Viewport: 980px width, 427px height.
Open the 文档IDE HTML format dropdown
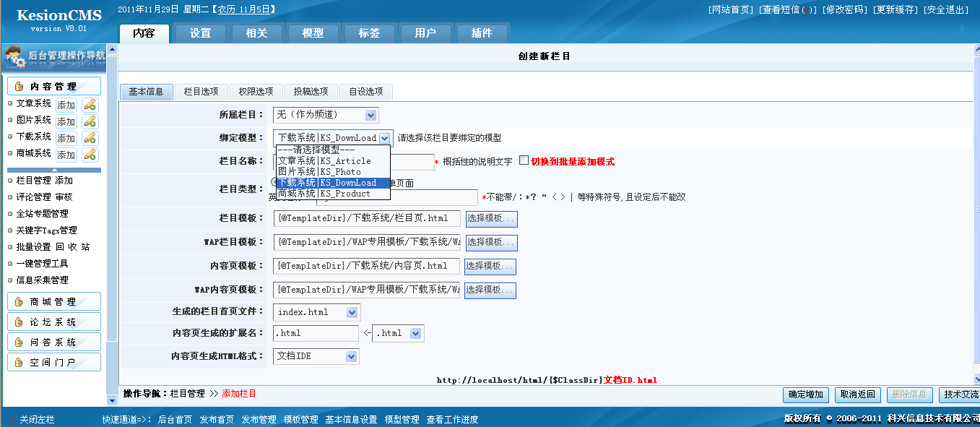click(x=351, y=356)
